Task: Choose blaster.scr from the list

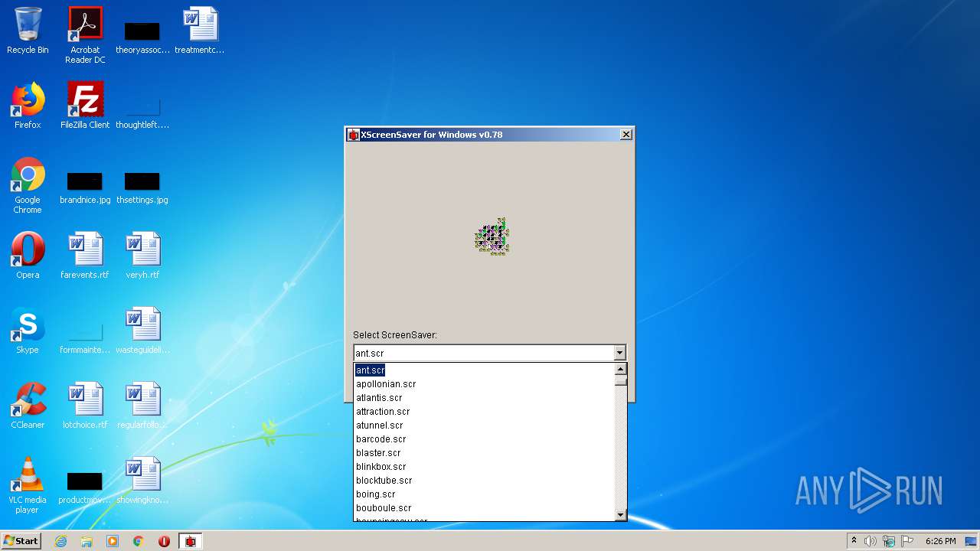Action: pos(484,453)
